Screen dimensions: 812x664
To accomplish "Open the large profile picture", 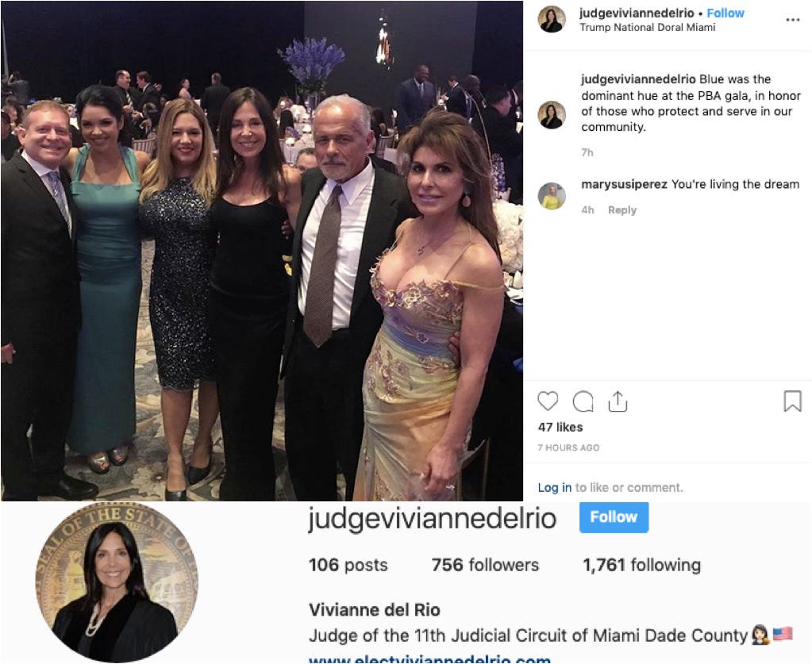I will point(117,582).
